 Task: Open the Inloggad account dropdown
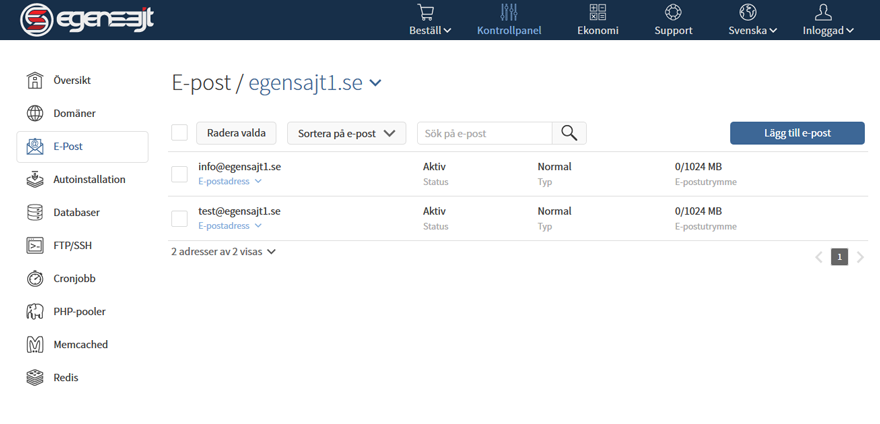(x=828, y=30)
